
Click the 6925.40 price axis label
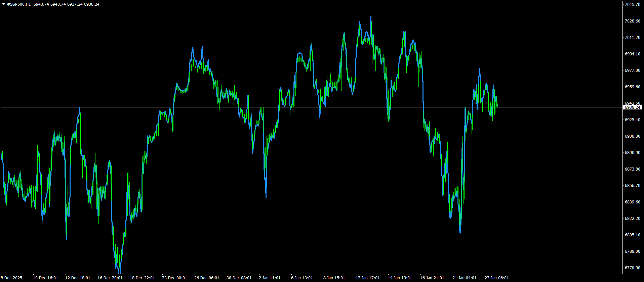tap(632, 120)
